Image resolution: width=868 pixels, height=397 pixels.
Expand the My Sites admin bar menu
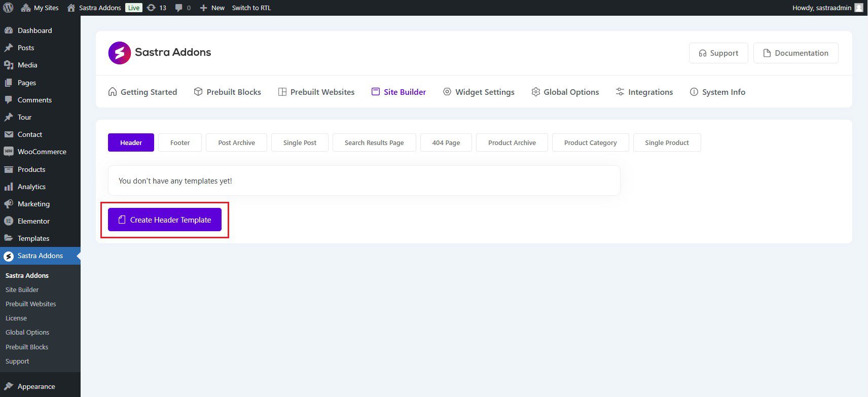coord(40,8)
